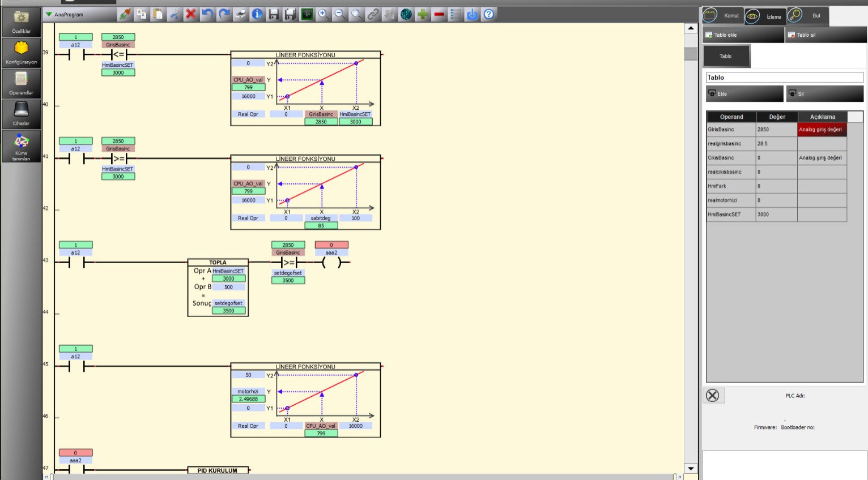Click the green plus add icon
Screen dimensions: 868x480
pos(423,14)
